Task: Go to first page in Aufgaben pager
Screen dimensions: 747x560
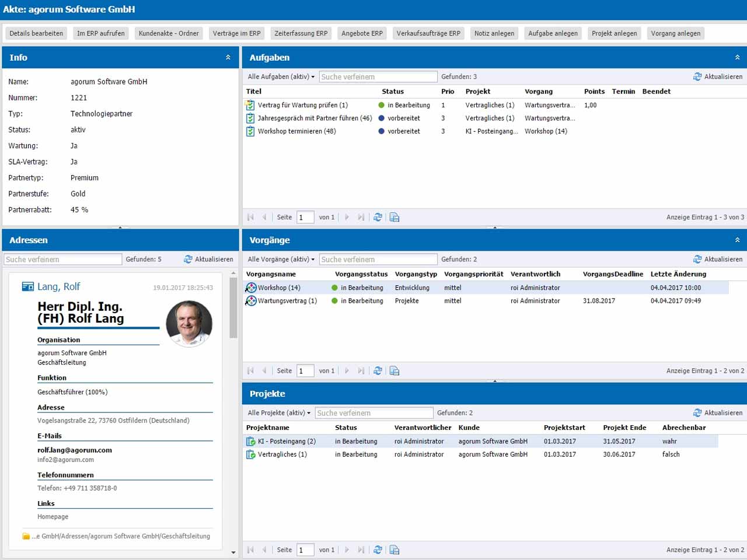Action: coord(251,217)
